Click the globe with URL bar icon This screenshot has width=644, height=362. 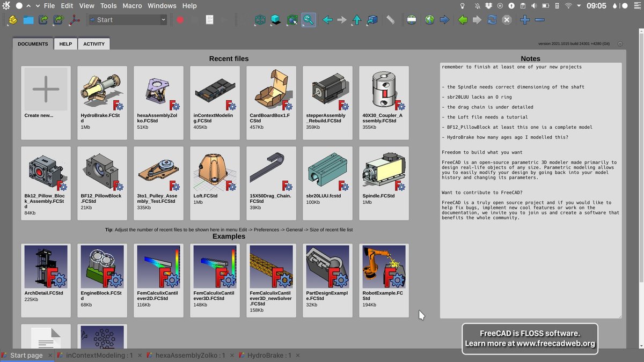412,20
